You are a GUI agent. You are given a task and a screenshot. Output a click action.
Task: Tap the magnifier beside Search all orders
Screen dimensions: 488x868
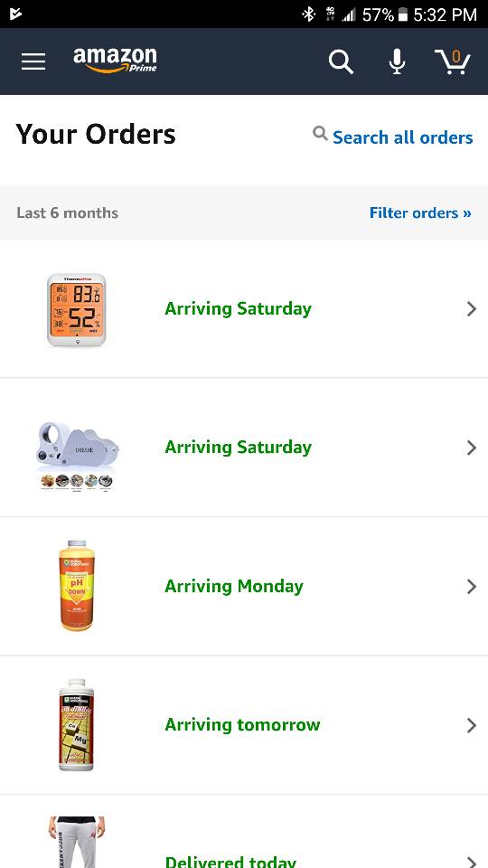coord(320,134)
